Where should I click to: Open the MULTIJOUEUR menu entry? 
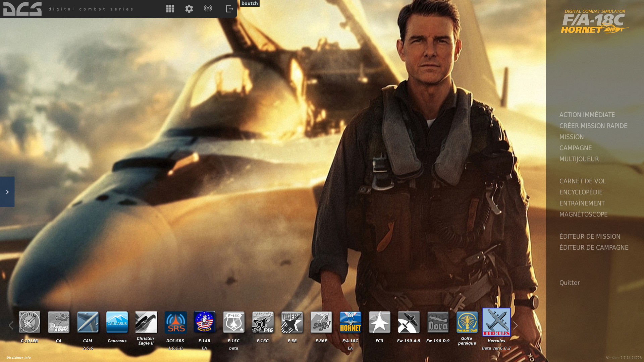click(x=579, y=159)
